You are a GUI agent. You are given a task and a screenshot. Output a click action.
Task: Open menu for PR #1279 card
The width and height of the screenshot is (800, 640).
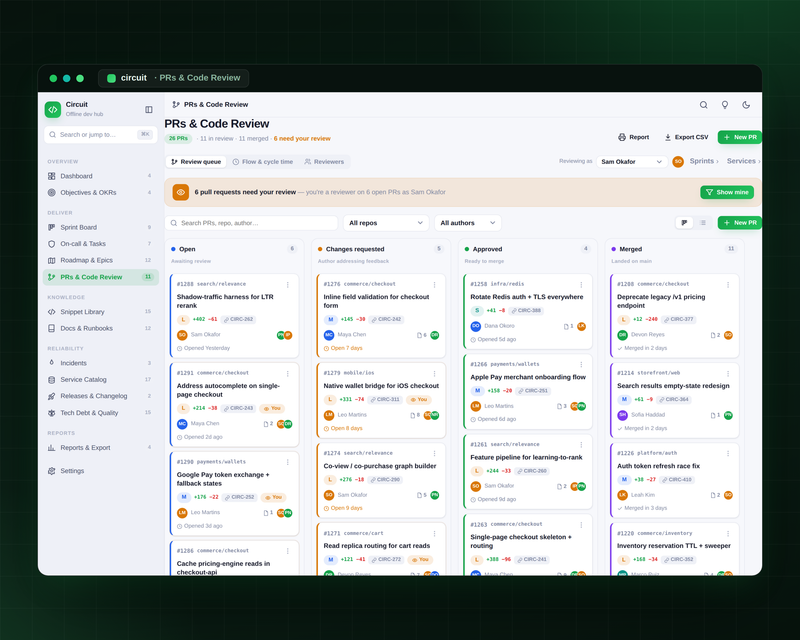pyautogui.click(x=435, y=374)
